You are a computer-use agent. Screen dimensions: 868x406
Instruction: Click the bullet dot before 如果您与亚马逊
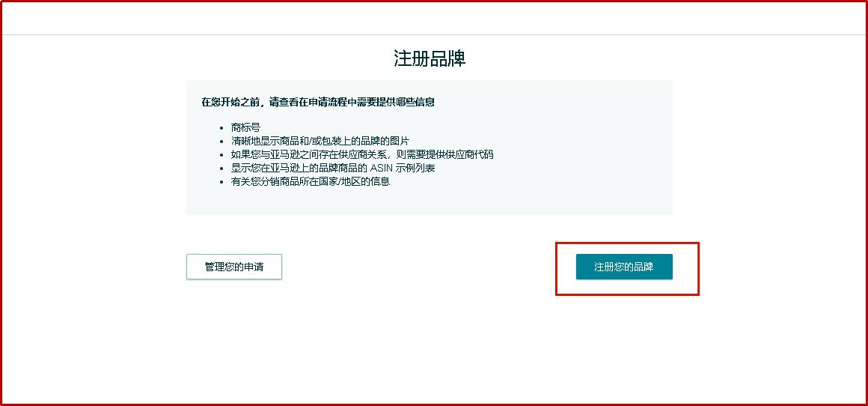(221, 155)
